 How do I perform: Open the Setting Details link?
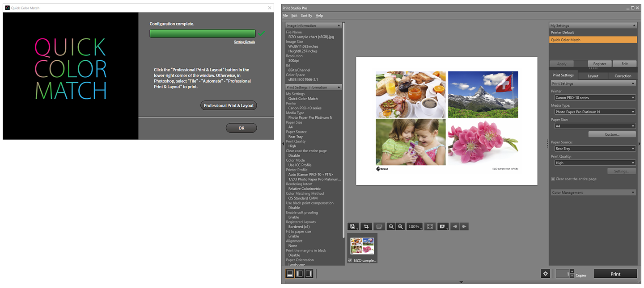245,42
